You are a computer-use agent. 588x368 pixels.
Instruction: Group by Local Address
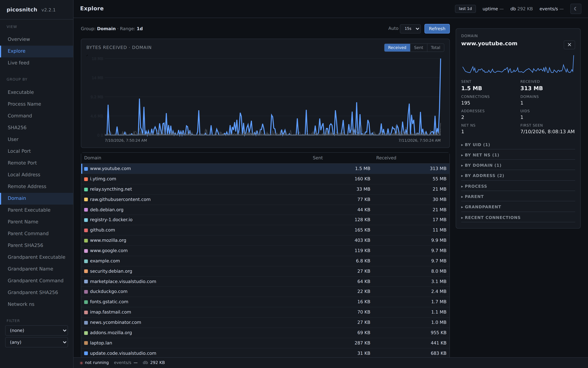click(x=37, y=175)
